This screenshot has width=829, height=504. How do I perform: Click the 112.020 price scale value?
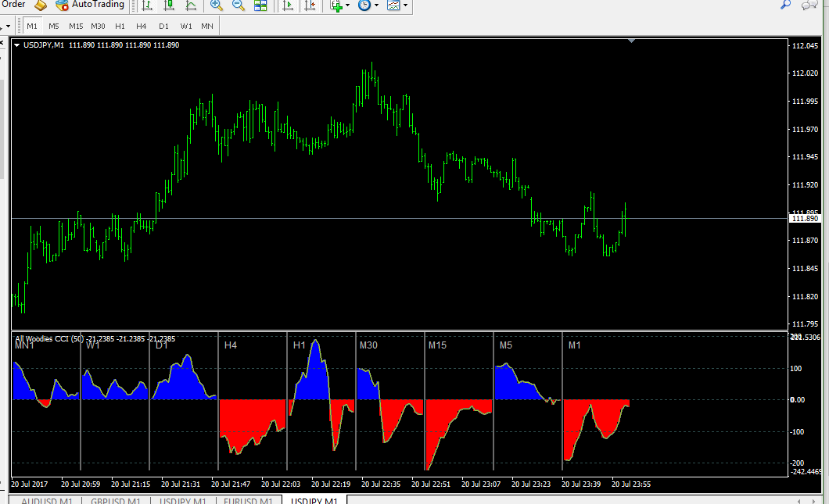pyautogui.click(x=805, y=73)
